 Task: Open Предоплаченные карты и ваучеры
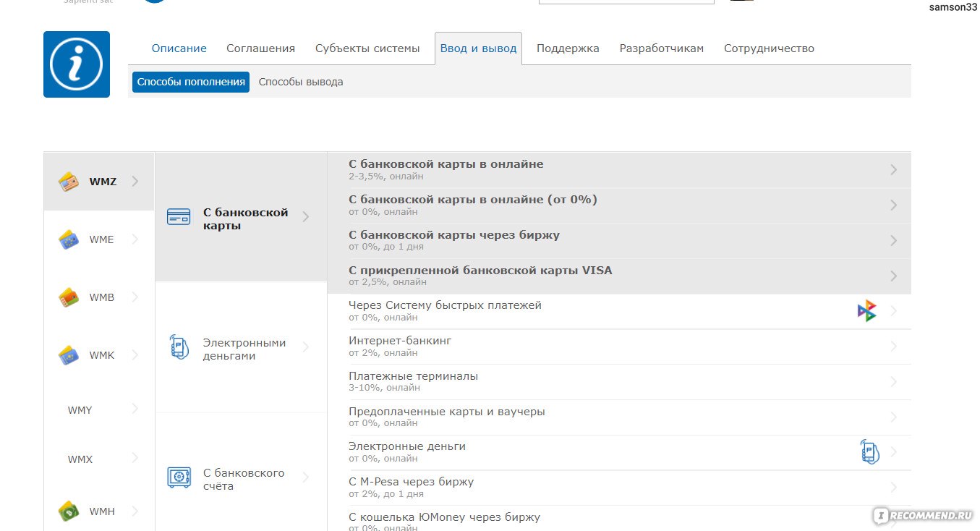[619, 417]
